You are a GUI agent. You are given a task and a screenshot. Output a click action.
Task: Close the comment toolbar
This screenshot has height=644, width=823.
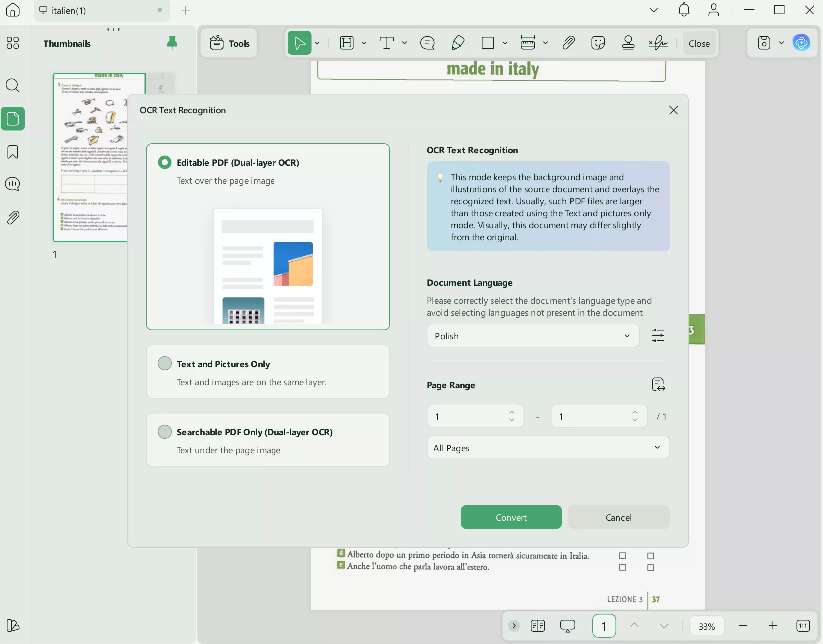699,43
